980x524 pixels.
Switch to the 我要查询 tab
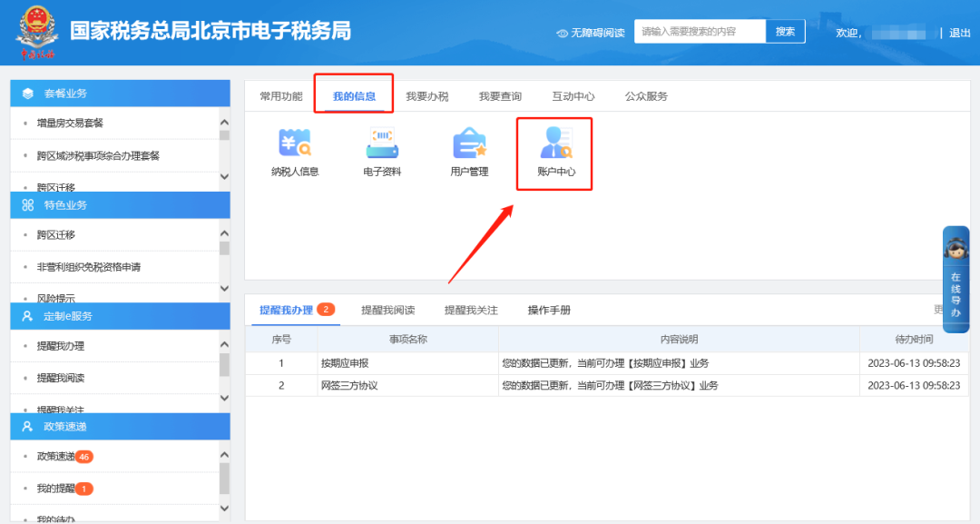(x=500, y=96)
